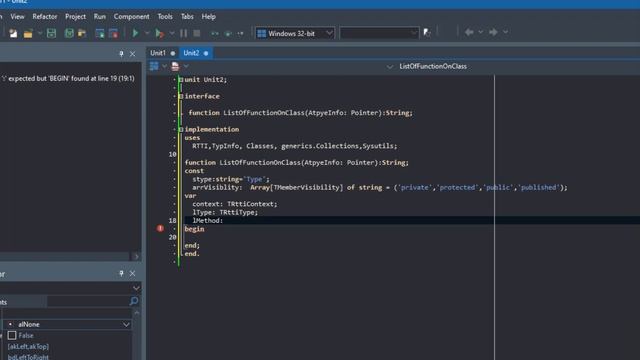Click the 'begin' keyword in editor
Viewport: 640px width, 360px height.
(194, 229)
